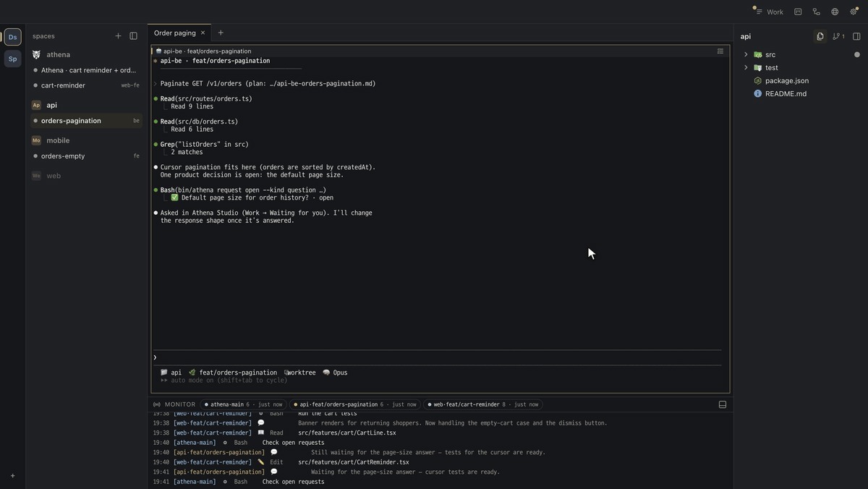This screenshot has height=489, width=868.
Task: Open the package.json file
Action: 787,80
